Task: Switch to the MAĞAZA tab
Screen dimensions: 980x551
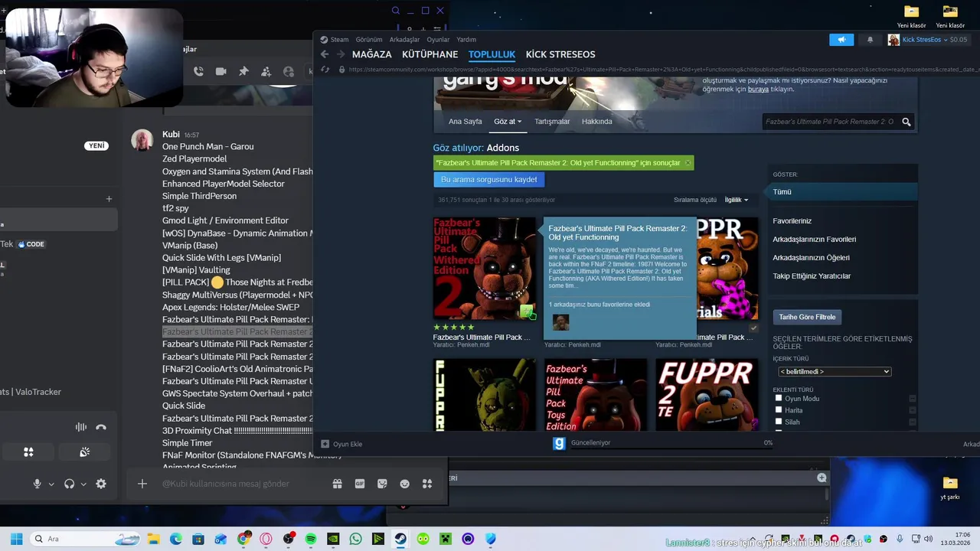Action: (371, 54)
